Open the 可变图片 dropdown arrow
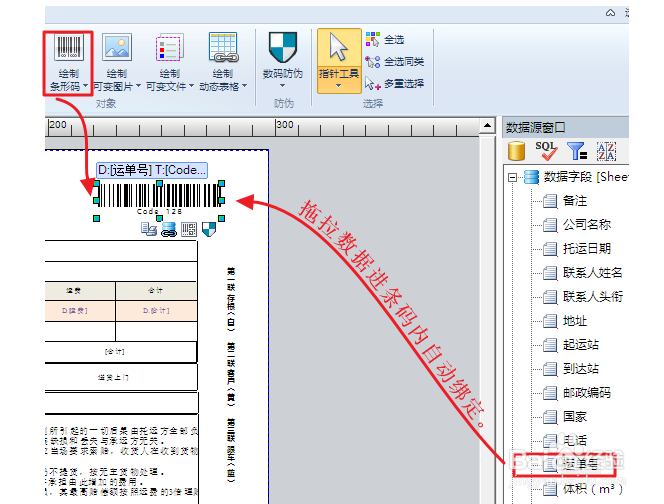The height and width of the screenshot is (504, 664). tap(138, 86)
